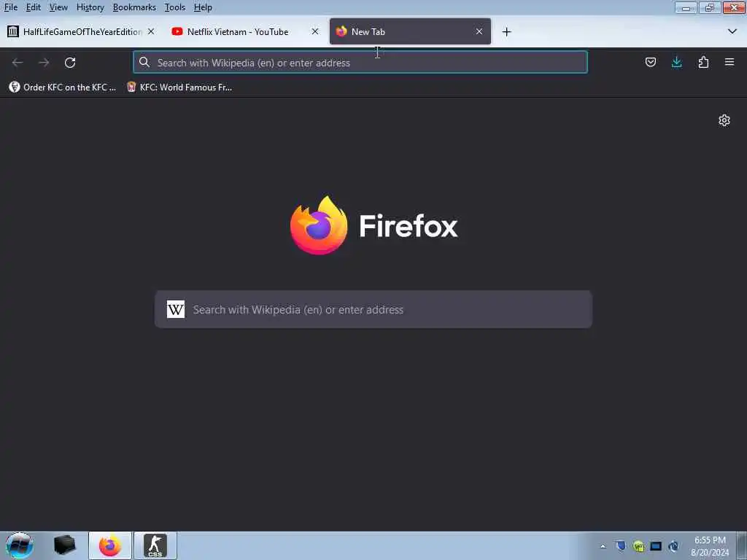This screenshot has height=560, width=747.
Task: Close the HalfLifeGameOfTheYearEdition tab
Action: (151, 31)
